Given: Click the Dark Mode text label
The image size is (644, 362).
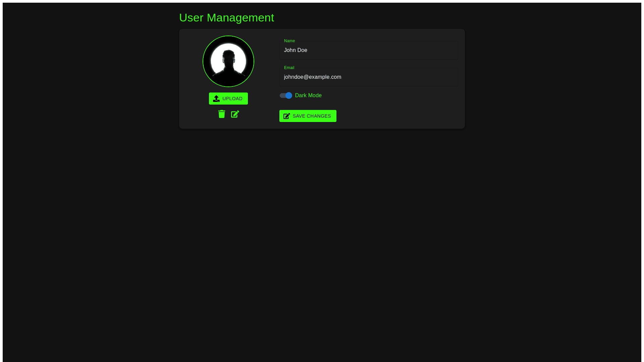Looking at the screenshot, I should point(308,96).
